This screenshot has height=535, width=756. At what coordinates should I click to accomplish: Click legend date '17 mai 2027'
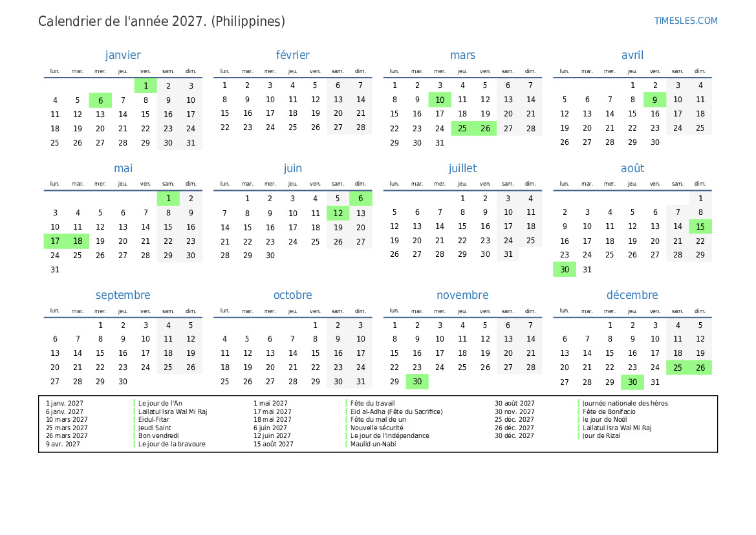pos(272,411)
